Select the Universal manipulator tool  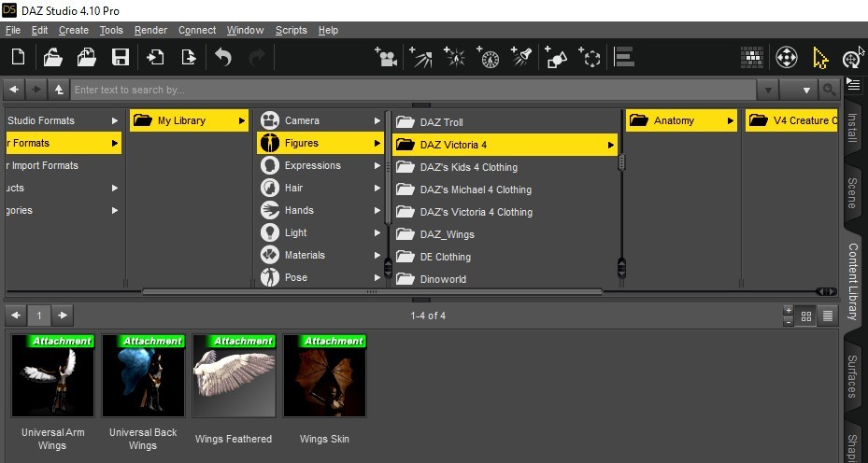click(x=787, y=57)
